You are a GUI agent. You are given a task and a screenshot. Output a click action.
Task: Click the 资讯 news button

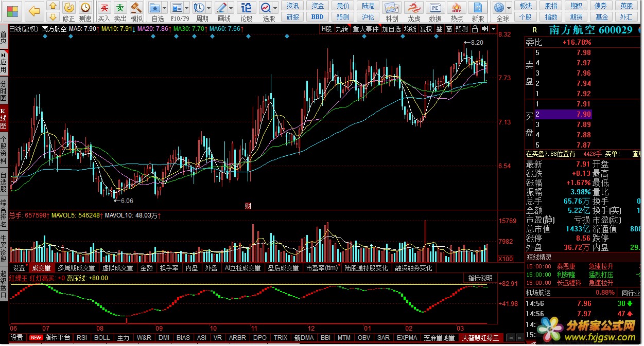(x=293, y=6)
